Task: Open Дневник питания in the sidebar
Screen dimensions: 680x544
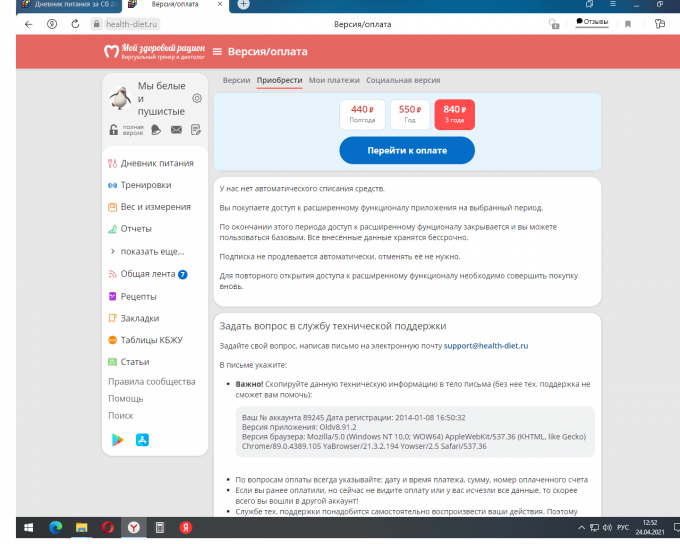Action: coord(156,163)
